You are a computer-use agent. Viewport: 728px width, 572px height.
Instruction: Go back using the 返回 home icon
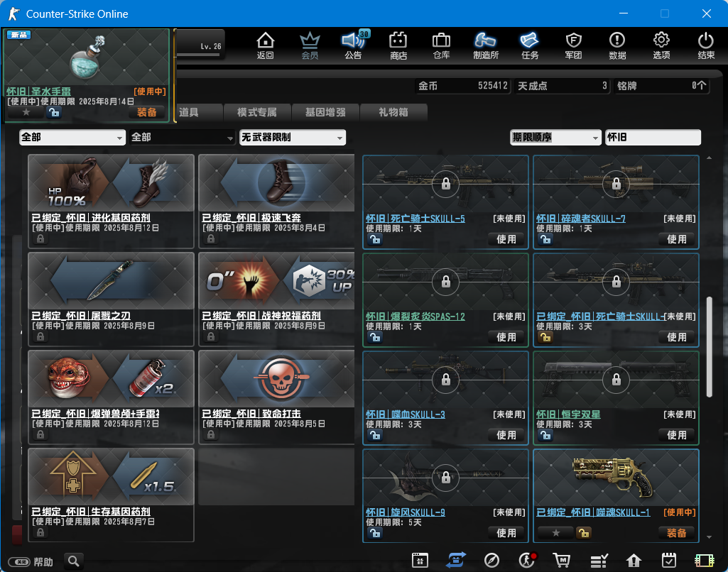(x=265, y=45)
